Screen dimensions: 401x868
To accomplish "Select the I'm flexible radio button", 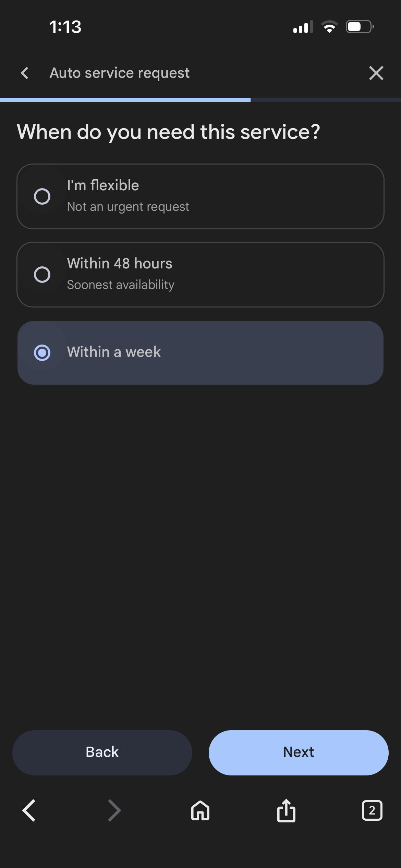I will tap(42, 196).
